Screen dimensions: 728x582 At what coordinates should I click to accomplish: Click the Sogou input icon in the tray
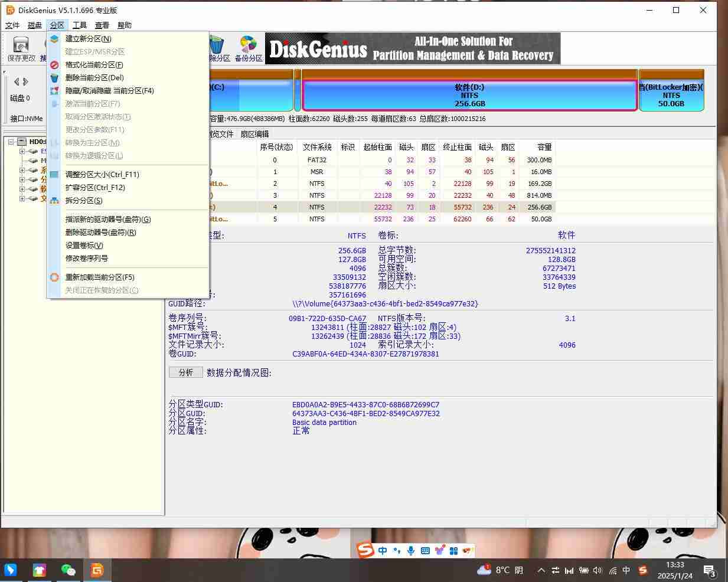pos(642,571)
